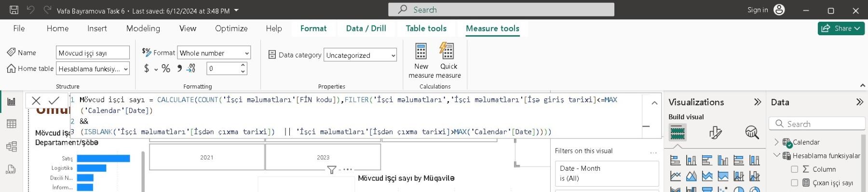Search fields in the Data pane
The width and height of the screenshot is (868, 192).
click(x=817, y=123)
